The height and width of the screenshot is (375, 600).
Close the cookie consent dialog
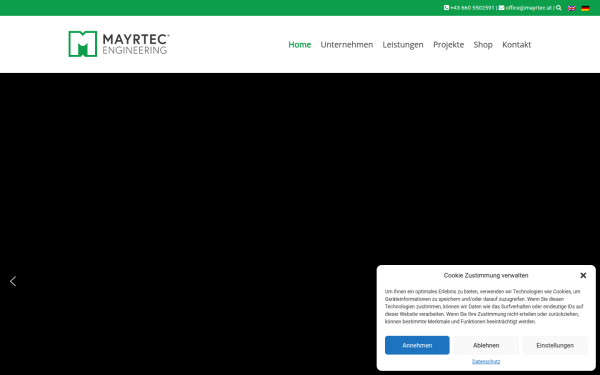click(x=583, y=275)
